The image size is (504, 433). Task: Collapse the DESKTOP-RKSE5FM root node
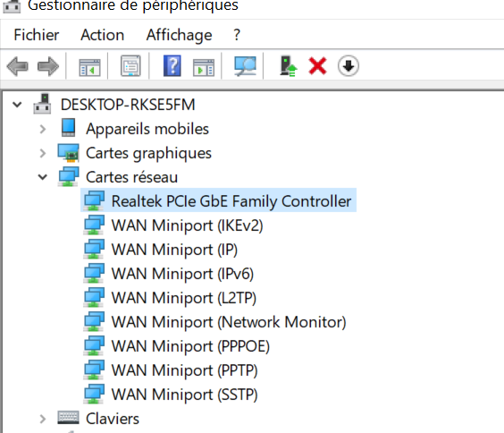17,105
